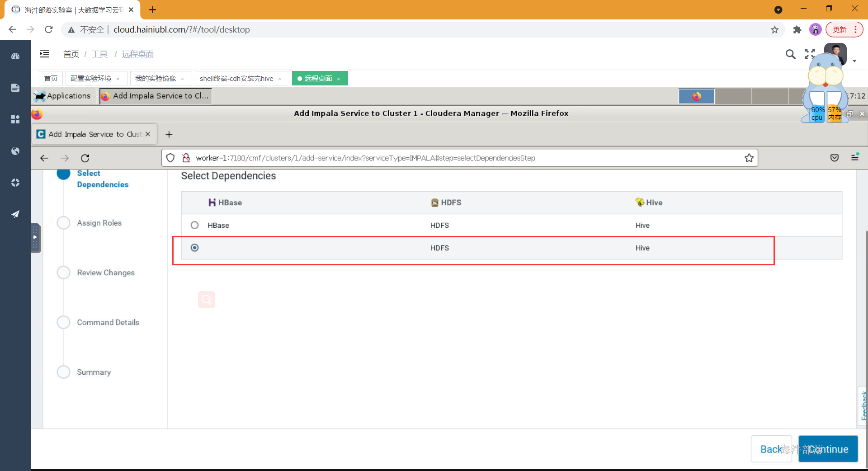This screenshot has width=868, height=471.
Task: Reload the Cloudera Manager page in Firefox
Action: click(85, 158)
